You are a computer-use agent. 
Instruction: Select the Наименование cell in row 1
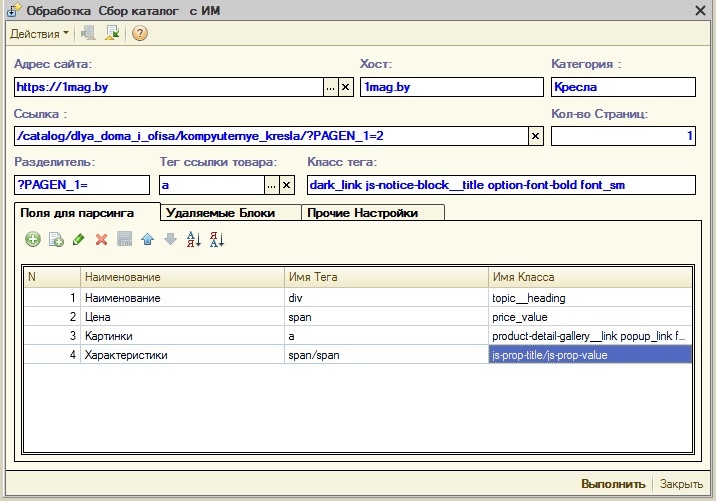coord(182,298)
